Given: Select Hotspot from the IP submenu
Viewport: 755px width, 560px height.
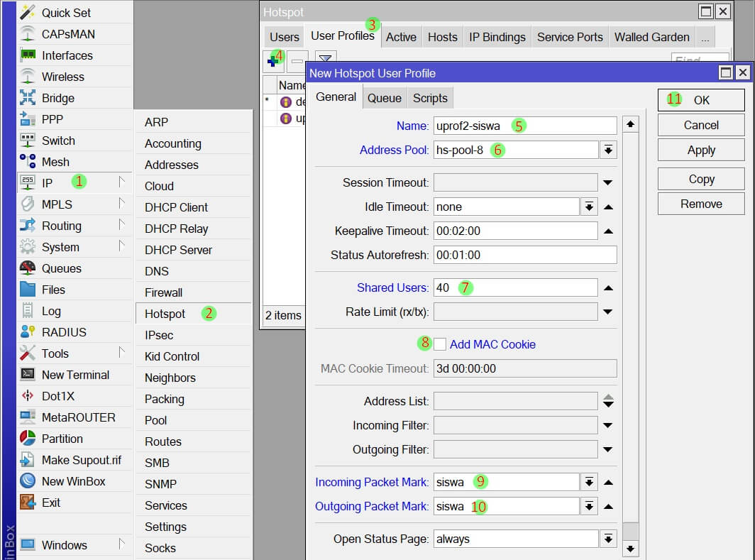Looking at the screenshot, I should (165, 314).
